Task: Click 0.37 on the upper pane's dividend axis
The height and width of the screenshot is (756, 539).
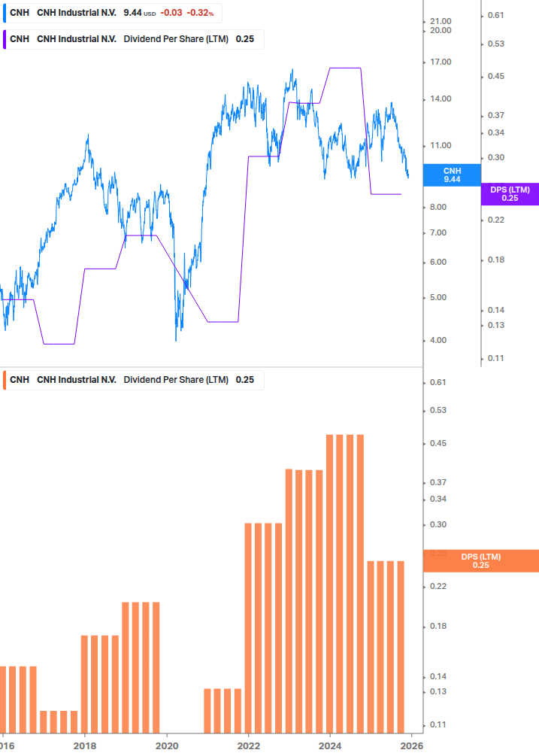Action: 496,115
